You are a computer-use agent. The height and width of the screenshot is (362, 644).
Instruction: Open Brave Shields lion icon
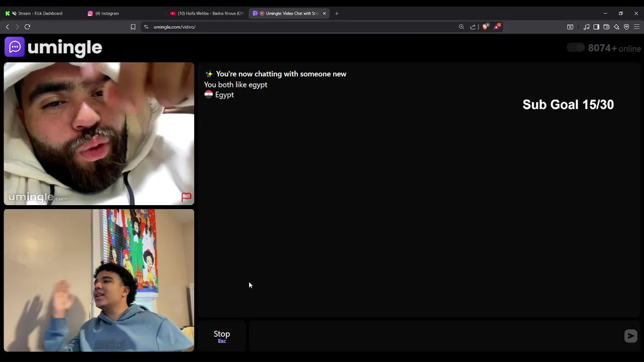[485, 27]
